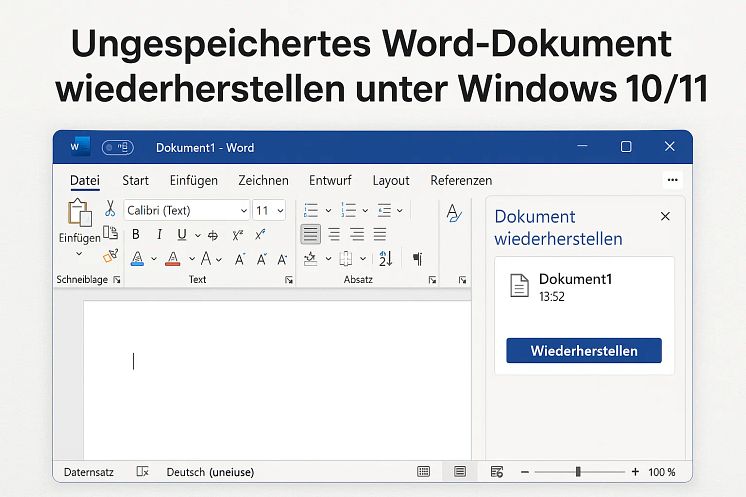Toggle the AutoSave switch in title bar
This screenshot has height=497, width=746.
tap(118, 147)
